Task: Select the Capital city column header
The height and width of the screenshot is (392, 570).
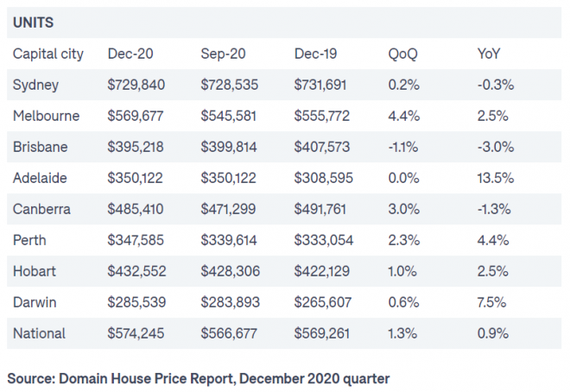Action: (48, 54)
